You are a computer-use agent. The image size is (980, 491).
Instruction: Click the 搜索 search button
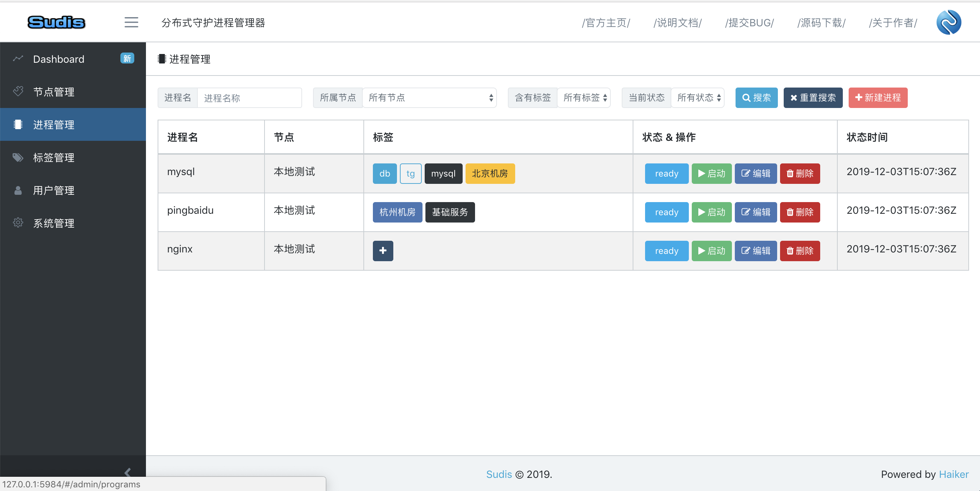pos(756,98)
